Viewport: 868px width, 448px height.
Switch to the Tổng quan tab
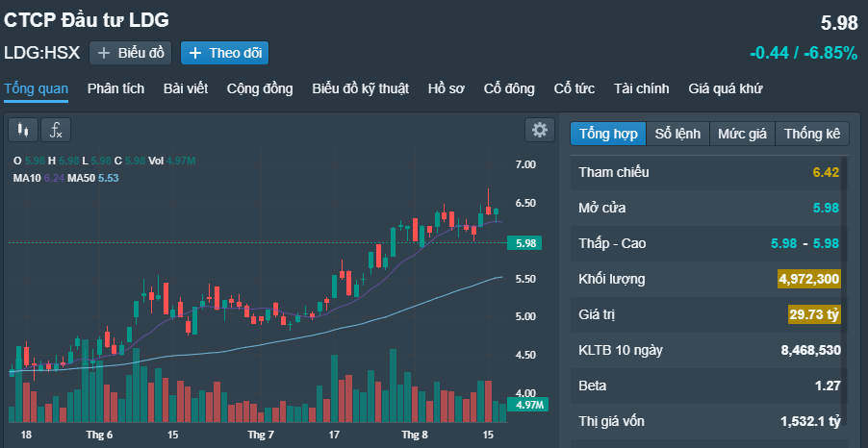point(36,88)
